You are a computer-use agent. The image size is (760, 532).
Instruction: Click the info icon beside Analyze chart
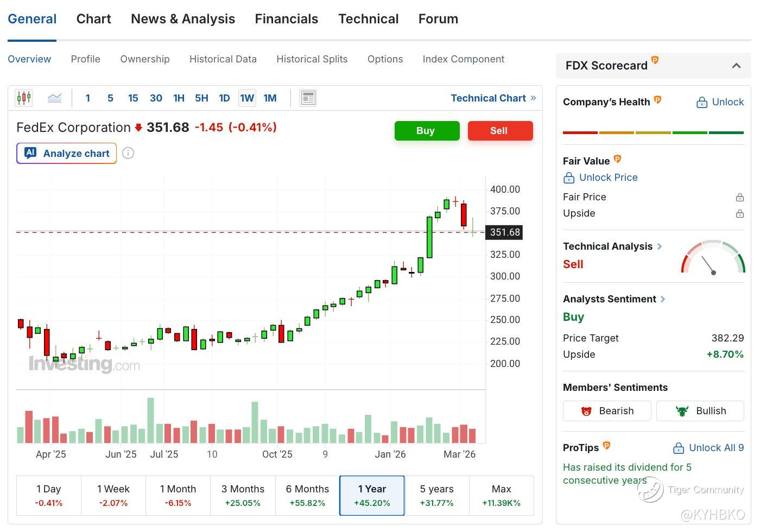[x=128, y=153]
